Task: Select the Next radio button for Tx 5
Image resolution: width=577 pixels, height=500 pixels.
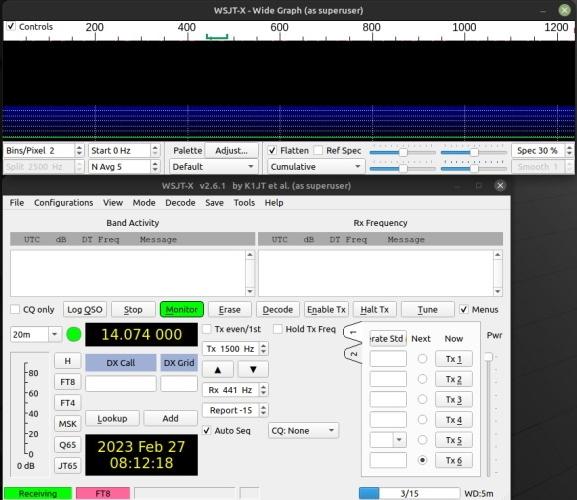Action: tap(422, 440)
